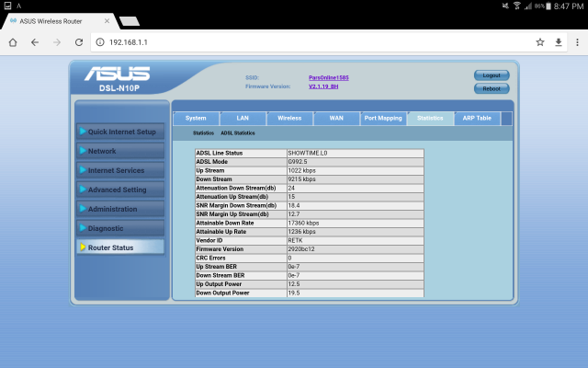
Task: Click the Reboot button
Action: point(491,88)
